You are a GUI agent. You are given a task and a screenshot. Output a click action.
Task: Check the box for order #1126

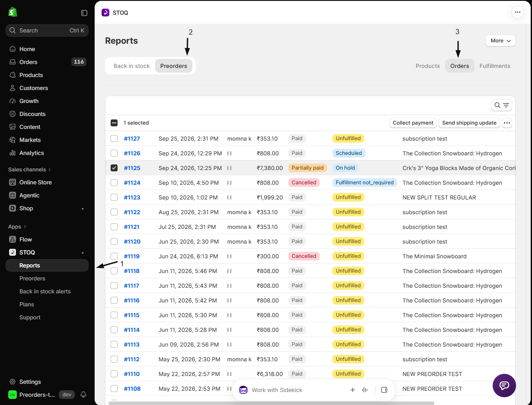[114, 153]
